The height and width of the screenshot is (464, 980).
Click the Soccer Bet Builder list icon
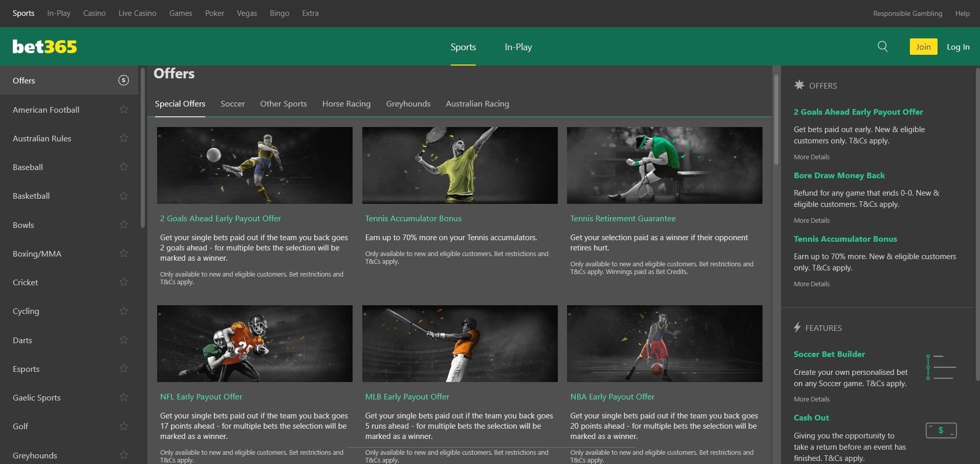(x=941, y=367)
